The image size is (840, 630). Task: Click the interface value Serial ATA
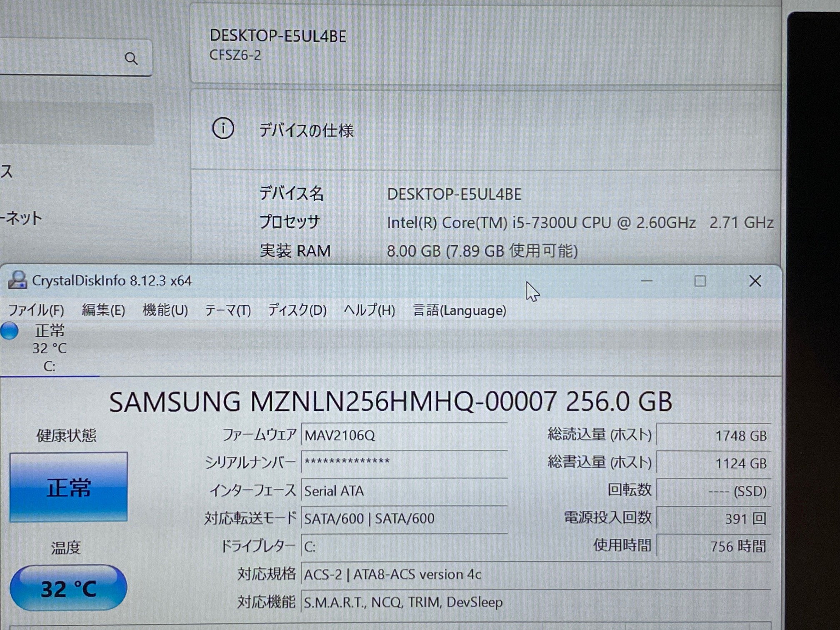click(x=404, y=491)
